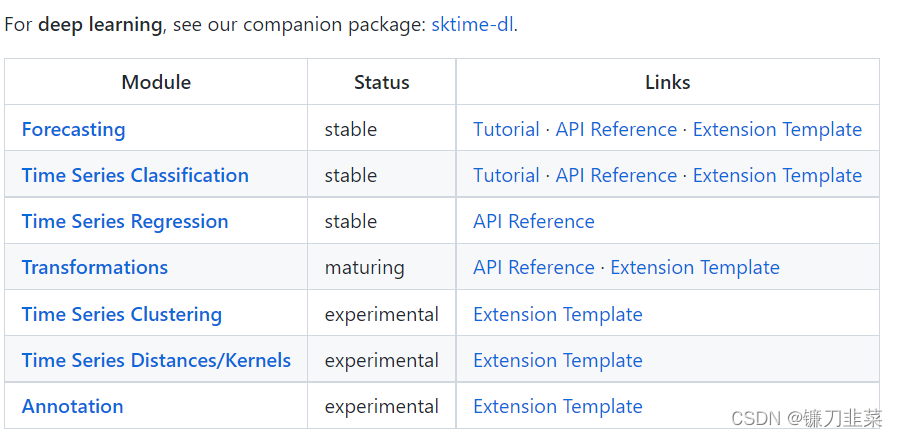
Task: Click the Time Series Classification module link
Action: coord(135,175)
